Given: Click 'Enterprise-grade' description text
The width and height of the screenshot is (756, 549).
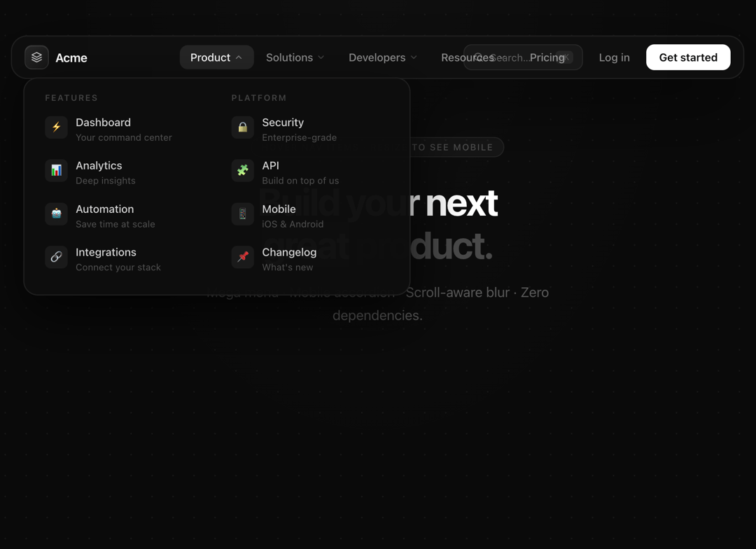Looking at the screenshot, I should point(300,137).
